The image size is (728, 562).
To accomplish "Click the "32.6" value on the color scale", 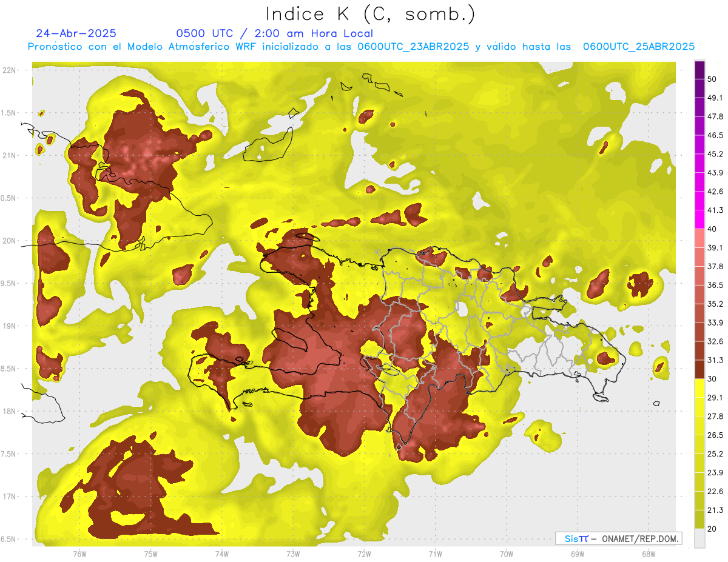I will 715,341.
